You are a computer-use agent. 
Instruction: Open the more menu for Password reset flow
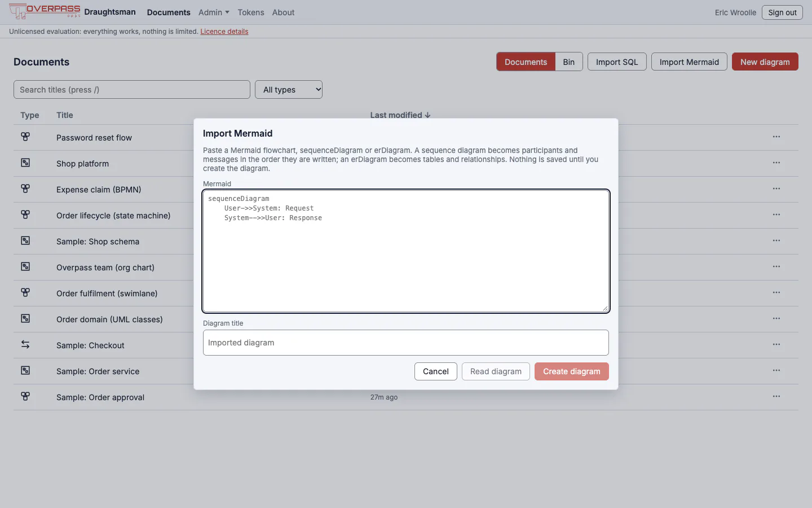click(776, 137)
